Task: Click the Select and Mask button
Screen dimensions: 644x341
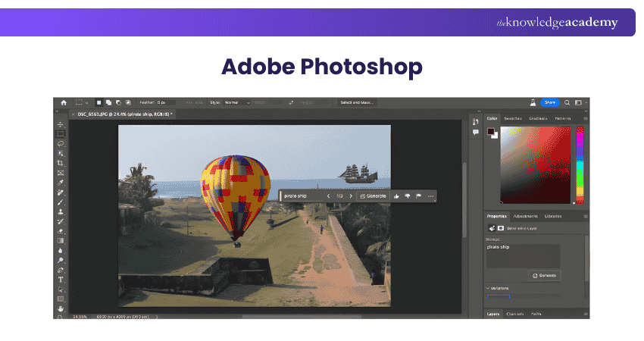Action: click(357, 103)
